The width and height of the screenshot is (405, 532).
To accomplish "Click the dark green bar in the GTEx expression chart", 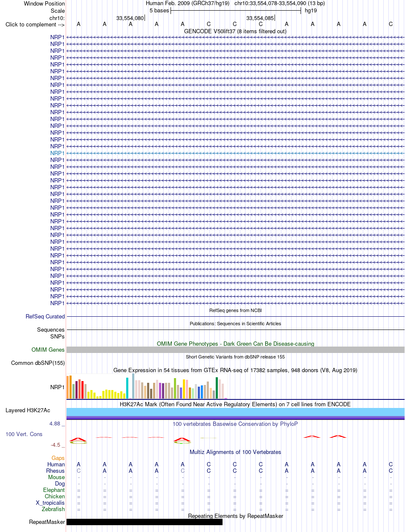I will [217, 388].
